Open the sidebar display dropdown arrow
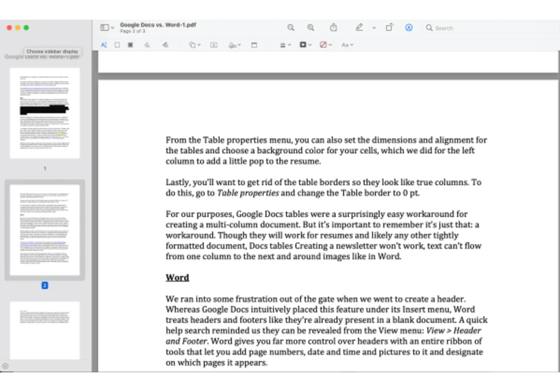The image size is (560, 392). pos(113,28)
